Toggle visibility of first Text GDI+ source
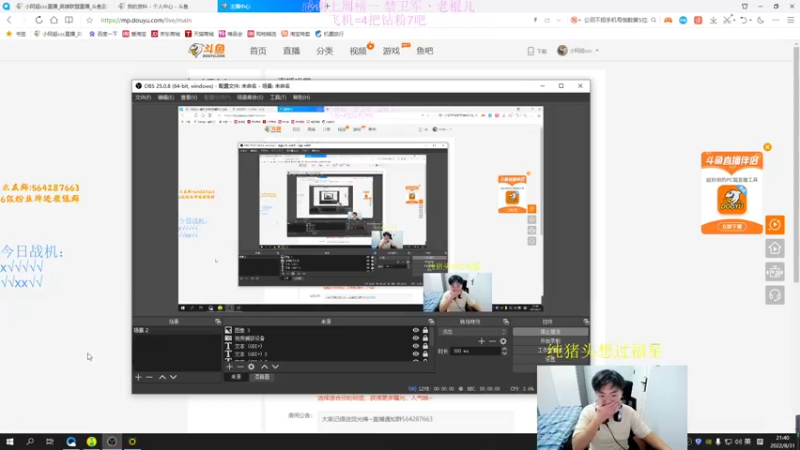Screen dimensions: 800x450 [x=415, y=346]
